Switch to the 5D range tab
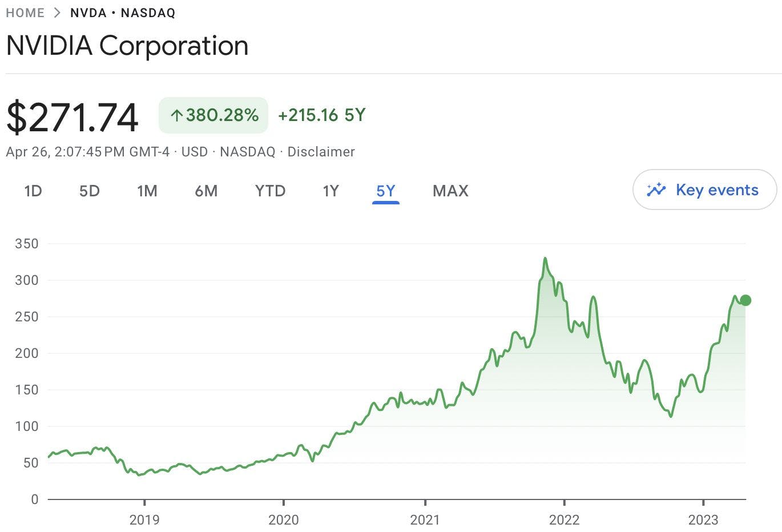This screenshot has height=532, width=782. pyautogui.click(x=90, y=191)
